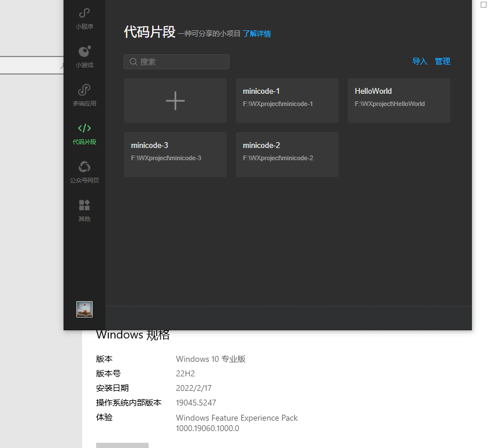Click the maximize button of the background window
The height and width of the screenshot is (448, 490).
484,5
